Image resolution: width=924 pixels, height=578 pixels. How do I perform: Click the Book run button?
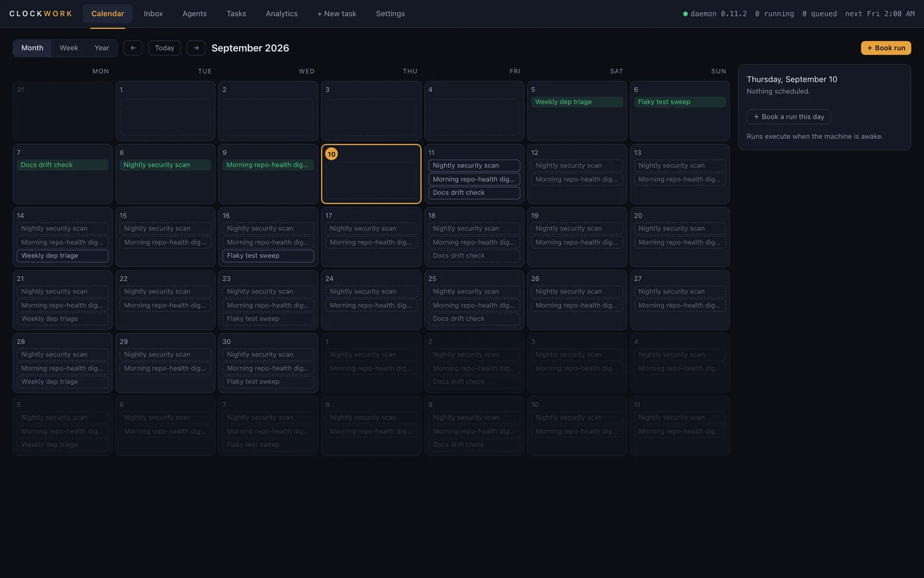(x=886, y=48)
